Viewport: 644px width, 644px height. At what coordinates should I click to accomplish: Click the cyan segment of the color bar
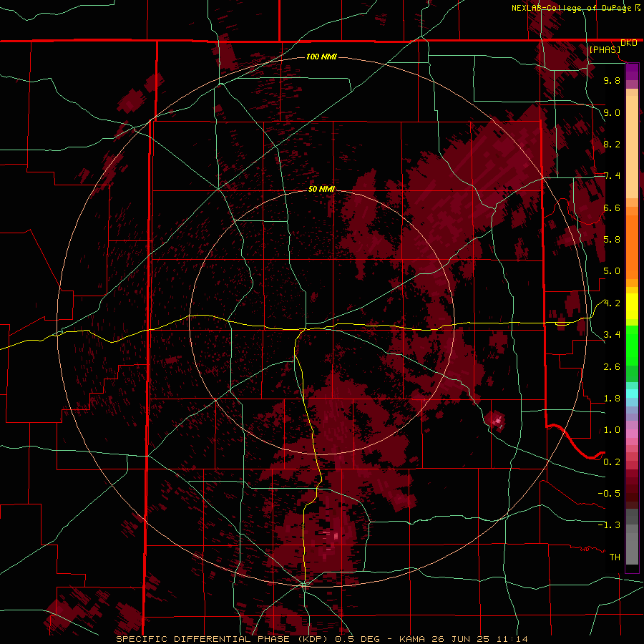[632, 393]
